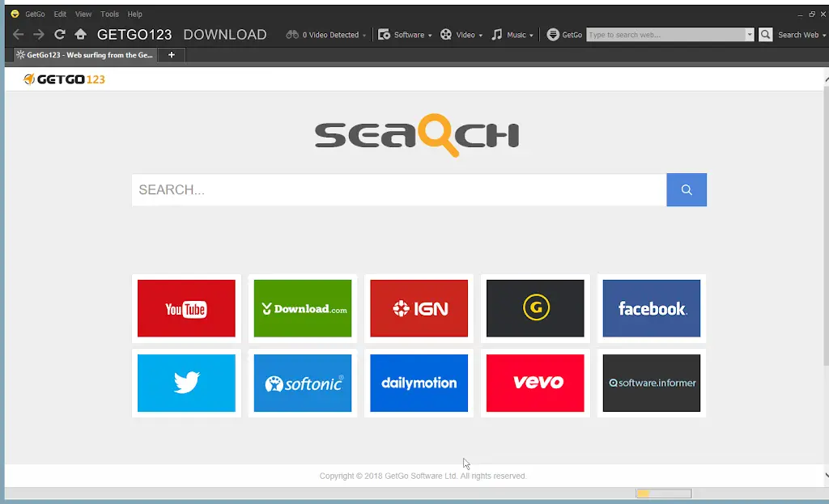Open the Vevo tile
The image size is (829, 504).
click(x=535, y=383)
